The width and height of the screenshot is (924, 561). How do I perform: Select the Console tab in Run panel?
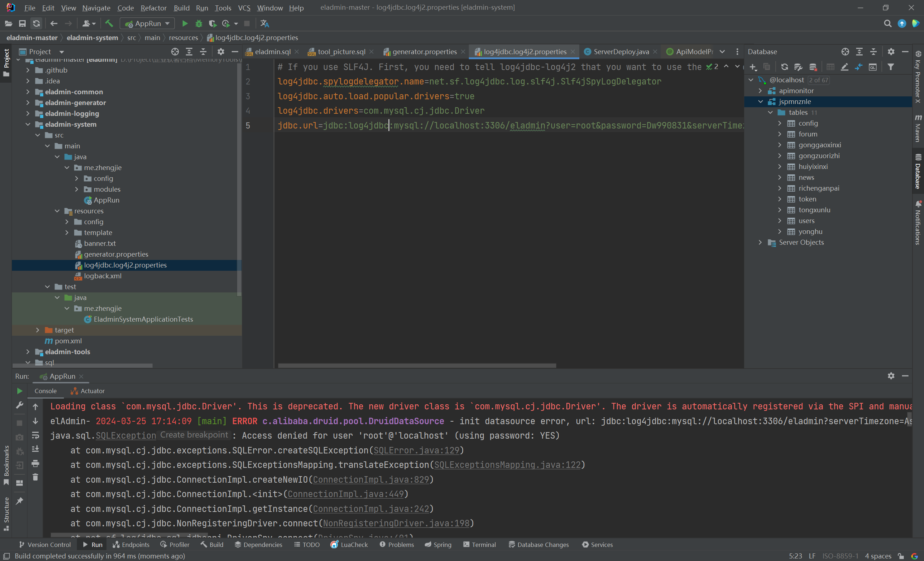pos(45,390)
